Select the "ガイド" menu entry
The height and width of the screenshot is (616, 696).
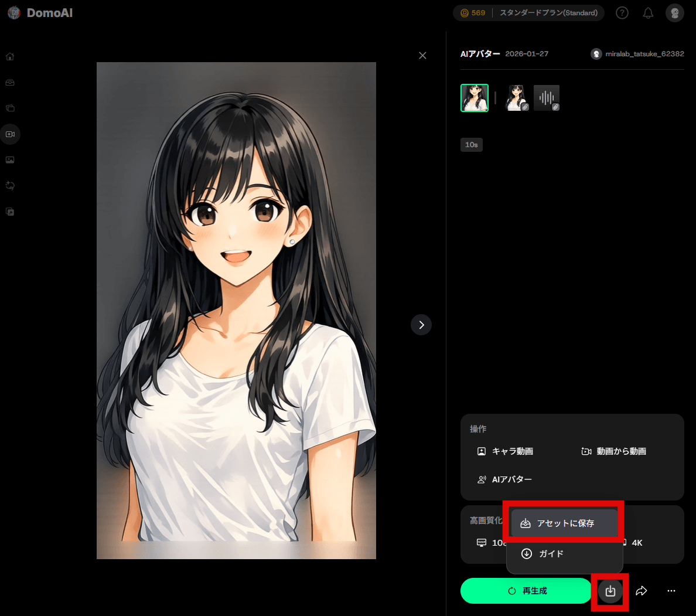click(x=551, y=554)
